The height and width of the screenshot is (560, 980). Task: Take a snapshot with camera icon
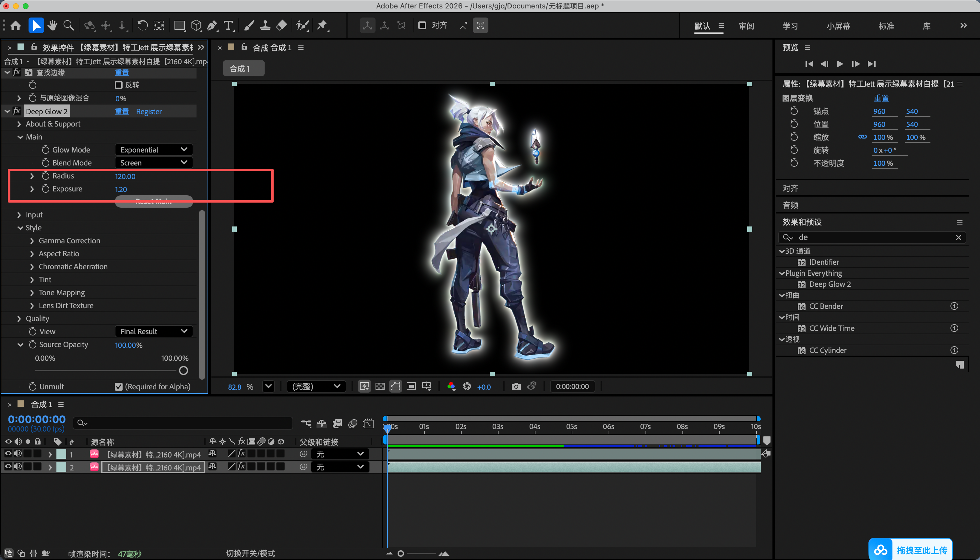[x=516, y=386]
